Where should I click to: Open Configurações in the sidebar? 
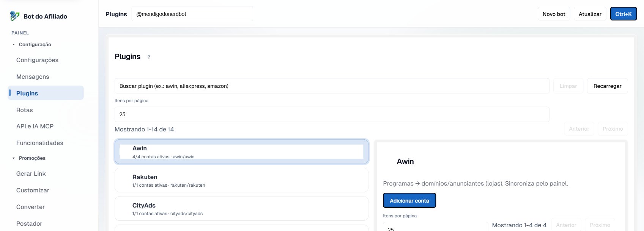[37, 60]
